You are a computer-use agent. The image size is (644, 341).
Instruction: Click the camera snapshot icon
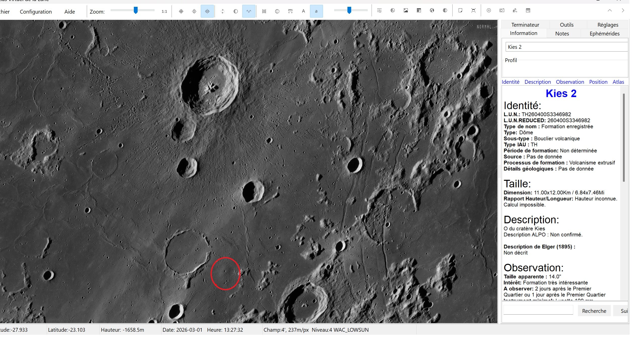(x=502, y=11)
